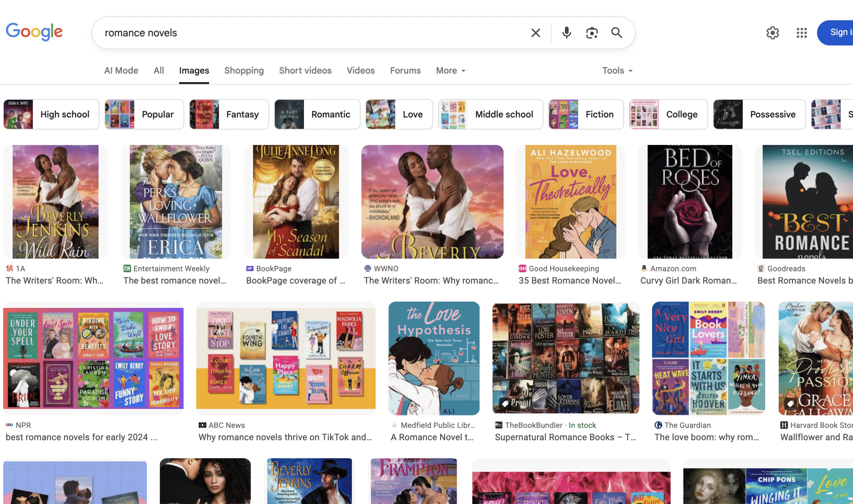Image resolution: width=853 pixels, height=504 pixels.
Task: Click the Harvard Book Store source icon
Action: coord(784,425)
